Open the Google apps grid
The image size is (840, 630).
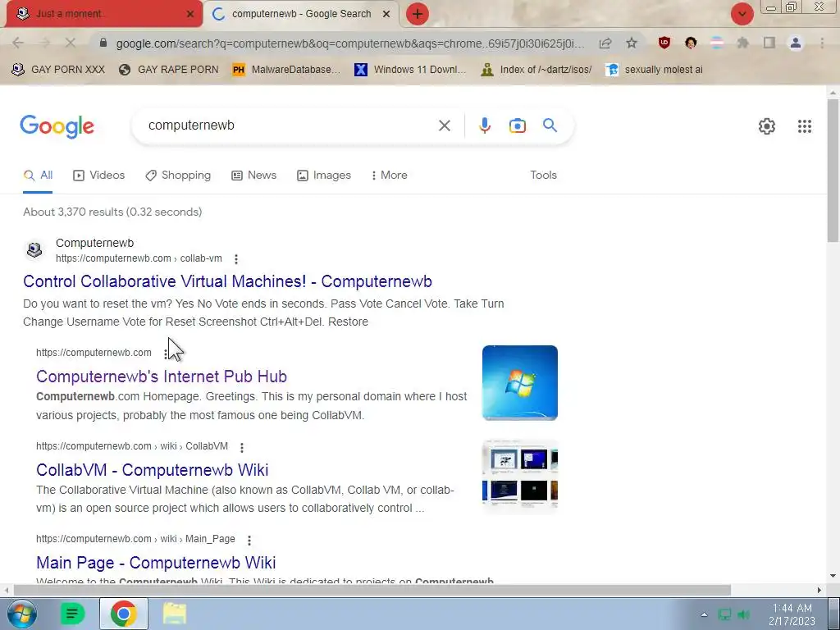coord(804,126)
